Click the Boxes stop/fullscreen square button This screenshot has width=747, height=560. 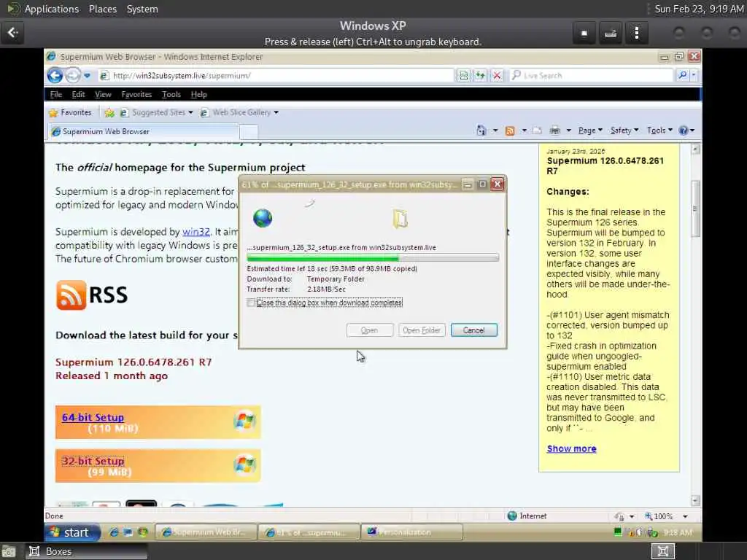(x=584, y=33)
